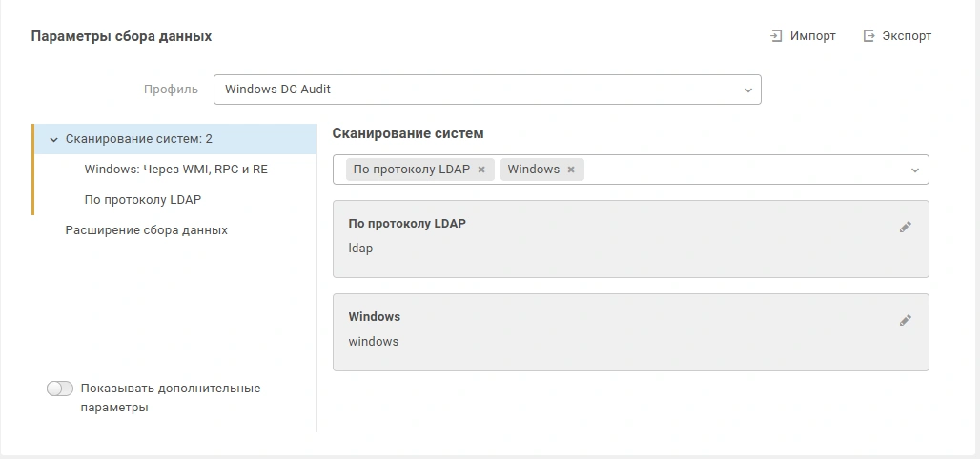Open the Профиль dropdown arrow
Image resolution: width=980 pixels, height=459 pixels.
click(747, 90)
